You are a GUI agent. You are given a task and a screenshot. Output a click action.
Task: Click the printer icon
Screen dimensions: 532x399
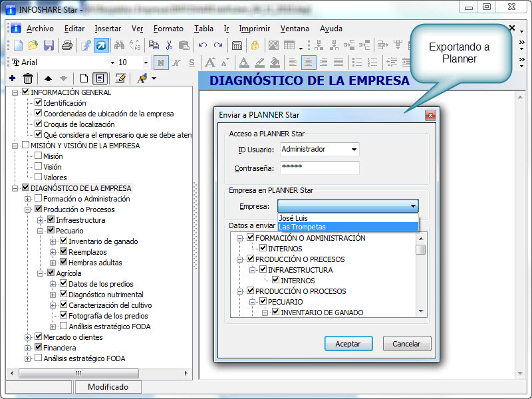click(67, 45)
